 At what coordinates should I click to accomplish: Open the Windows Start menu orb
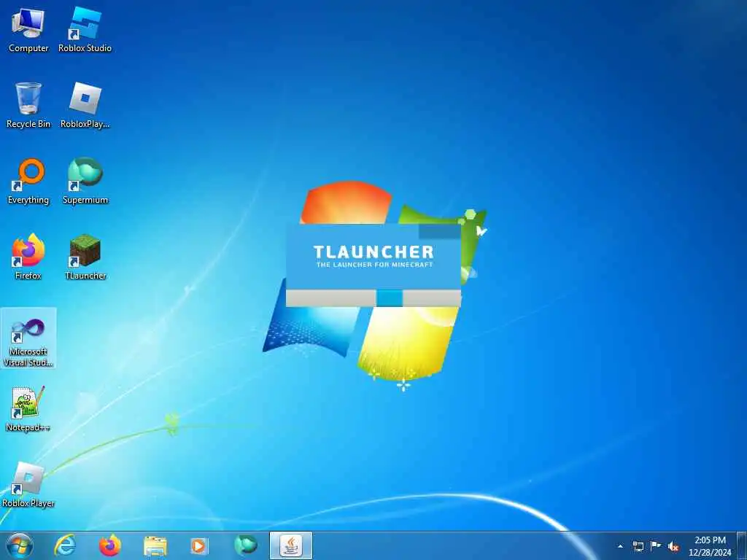(x=20, y=545)
